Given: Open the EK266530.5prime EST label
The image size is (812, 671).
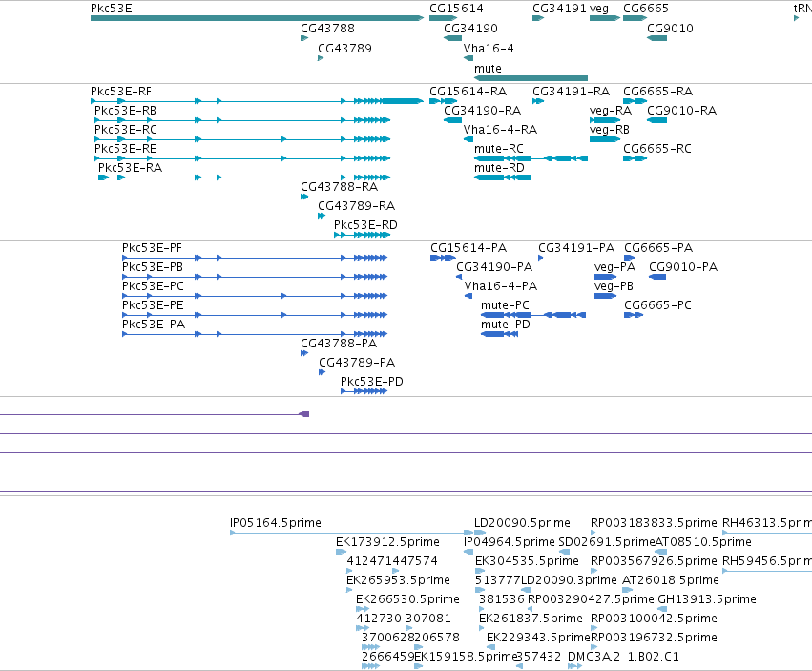Looking at the screenshot, I should click(x=407, y=599).
